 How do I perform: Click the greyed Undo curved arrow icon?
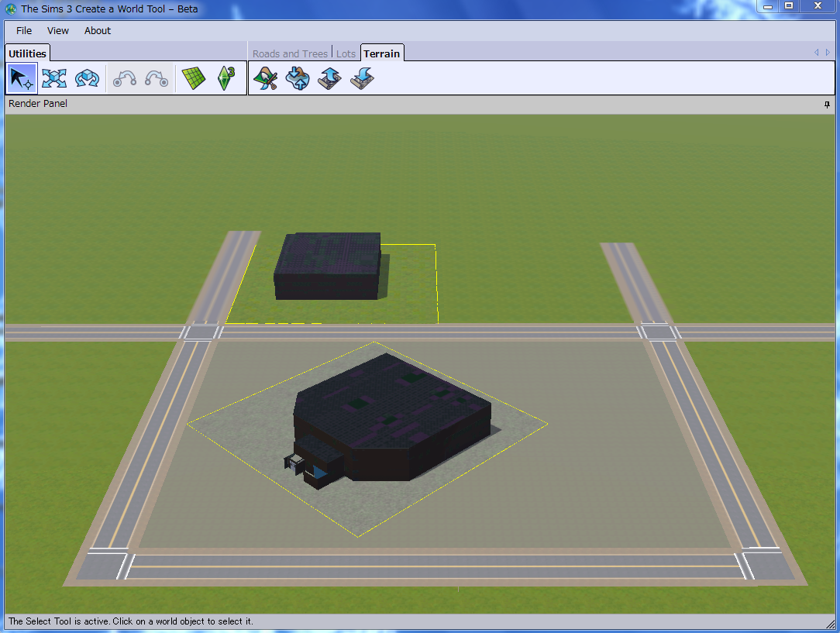(x=124, y=78)
